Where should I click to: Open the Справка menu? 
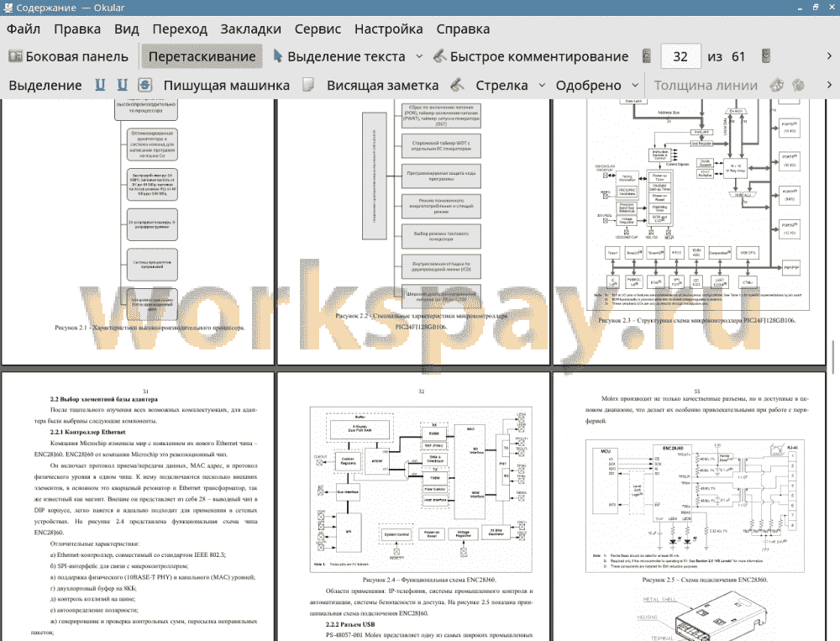point(463,29)
